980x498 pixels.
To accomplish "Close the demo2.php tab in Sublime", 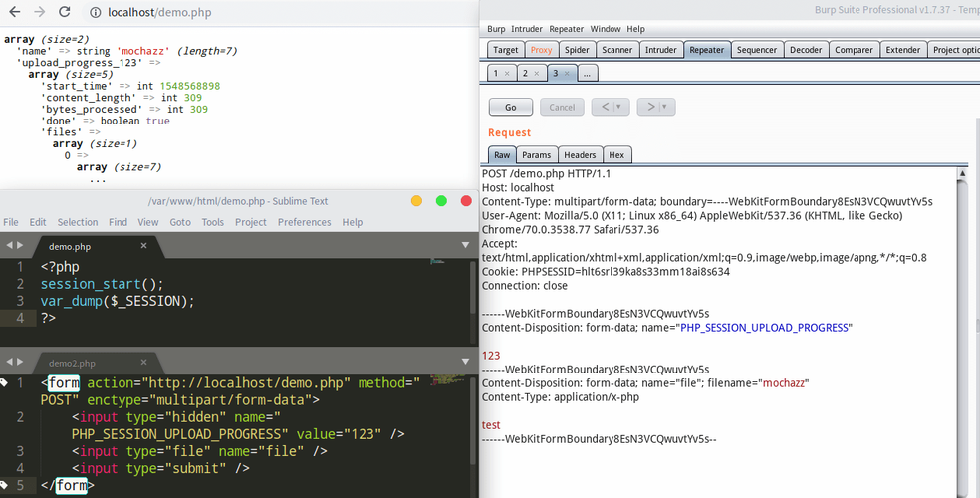I will pos(143,362).
